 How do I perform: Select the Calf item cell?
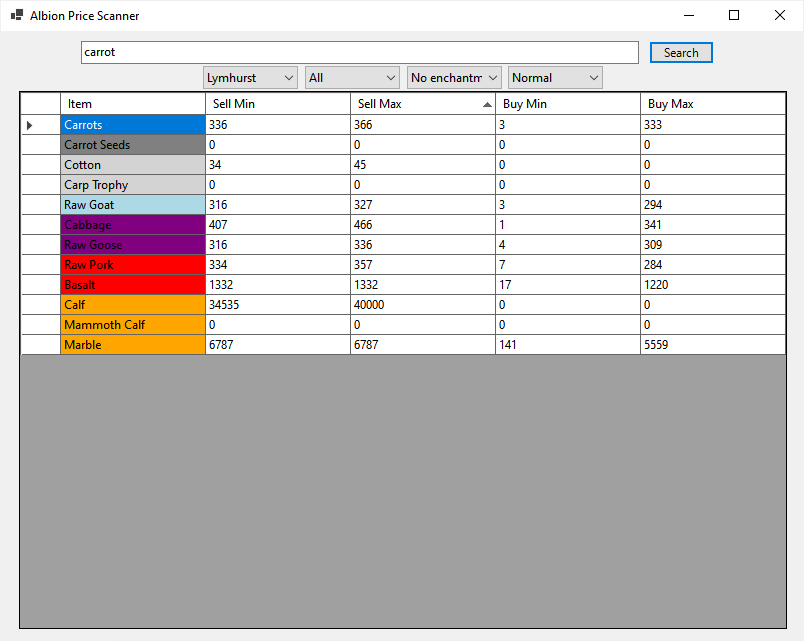pyautogui.click(x=133, y=305)
